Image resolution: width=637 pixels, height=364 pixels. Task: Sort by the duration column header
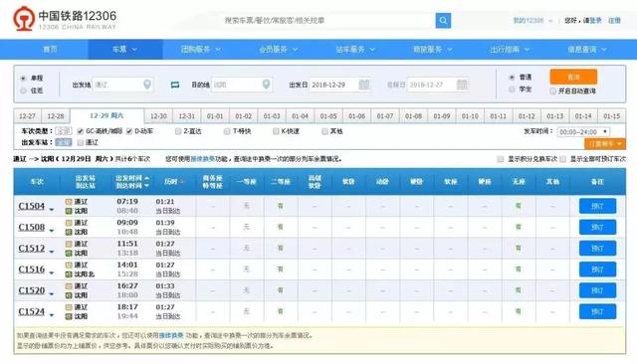point(174,182)
